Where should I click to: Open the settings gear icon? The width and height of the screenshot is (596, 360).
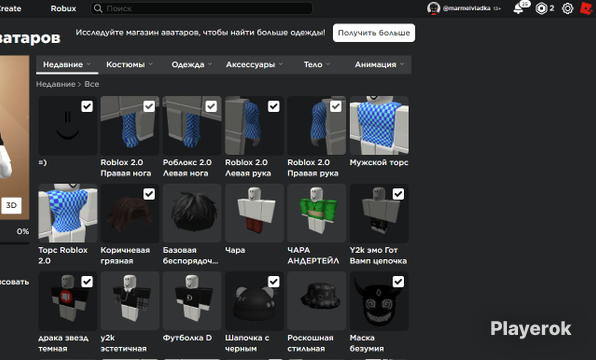pyautogui.click(x=567, y=8)
